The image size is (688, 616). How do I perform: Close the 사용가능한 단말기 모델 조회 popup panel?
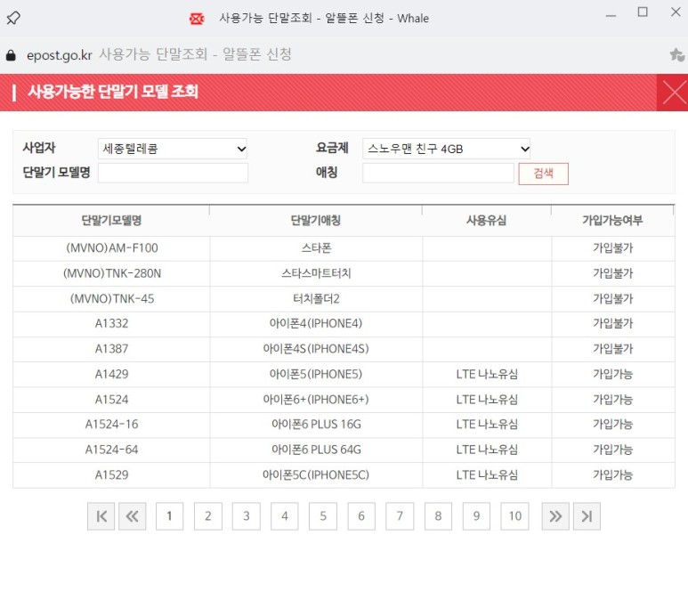coord(672,93)
